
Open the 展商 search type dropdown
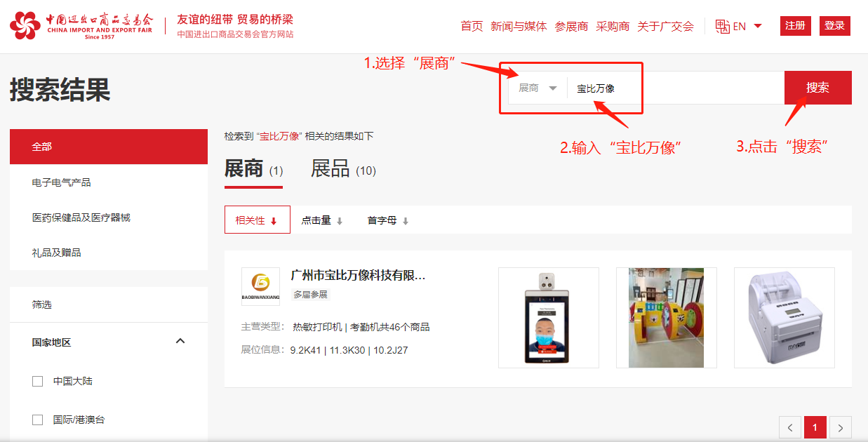point(538,88)
